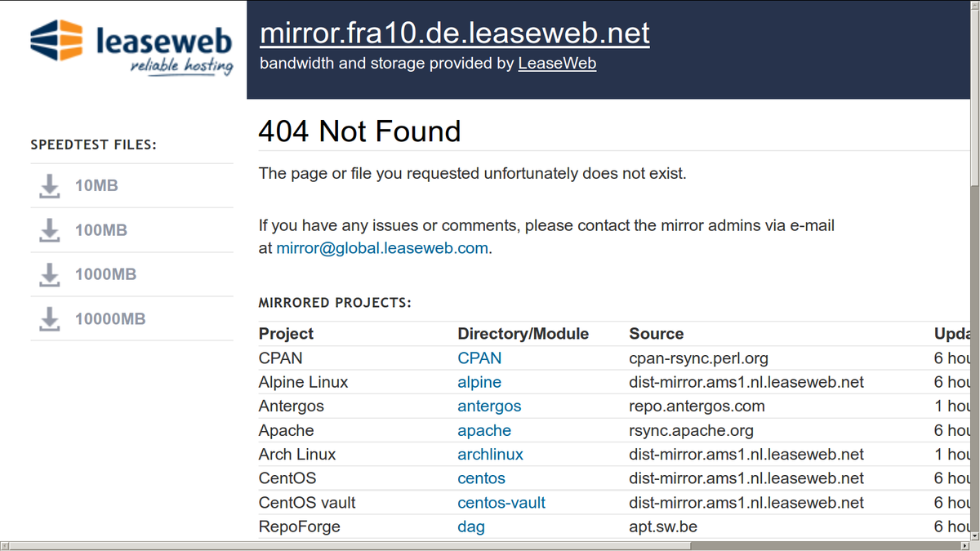The width and height of the screenshot is (980, 551).
Task: Click the 1000MB download arrow icon
Action: [x=50, y=274]
